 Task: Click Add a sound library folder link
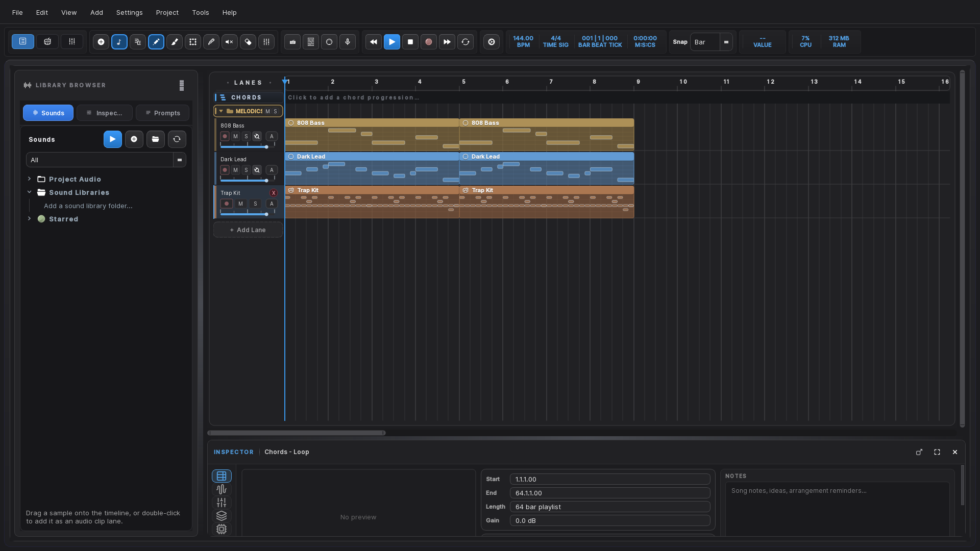pyautogui.click(x=88, y=206)
